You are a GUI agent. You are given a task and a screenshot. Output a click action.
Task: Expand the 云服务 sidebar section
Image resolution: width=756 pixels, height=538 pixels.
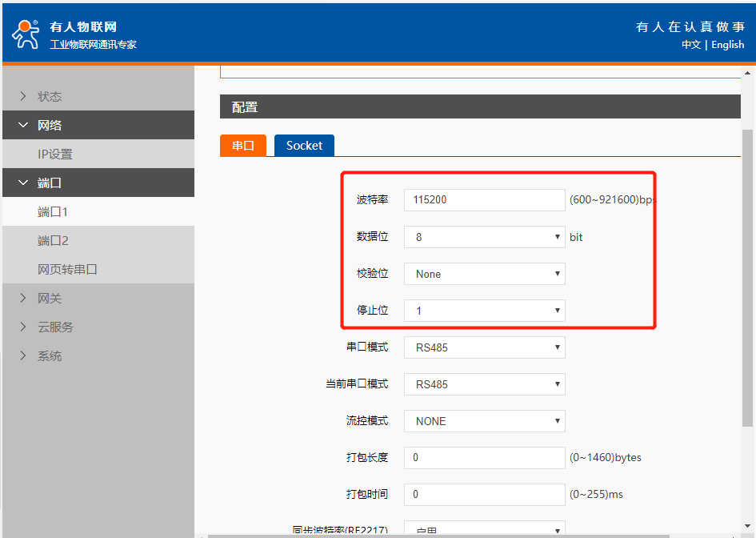[54, 327]
